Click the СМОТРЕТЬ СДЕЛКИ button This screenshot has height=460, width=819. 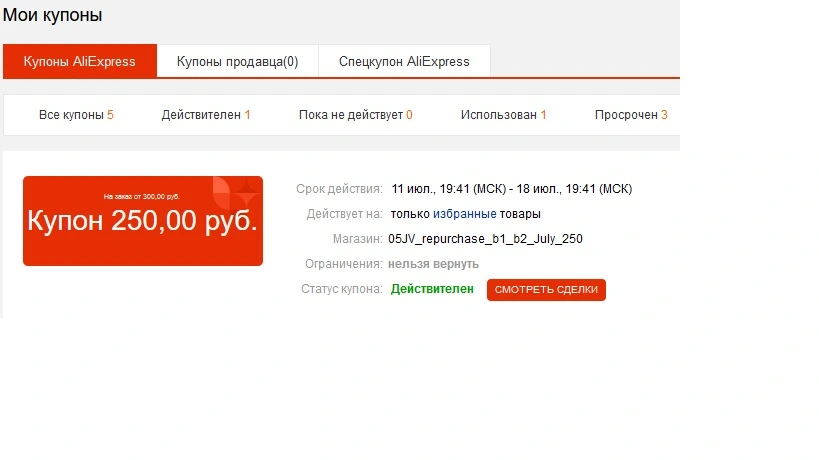pyautogui.click(x=546, y=290)
